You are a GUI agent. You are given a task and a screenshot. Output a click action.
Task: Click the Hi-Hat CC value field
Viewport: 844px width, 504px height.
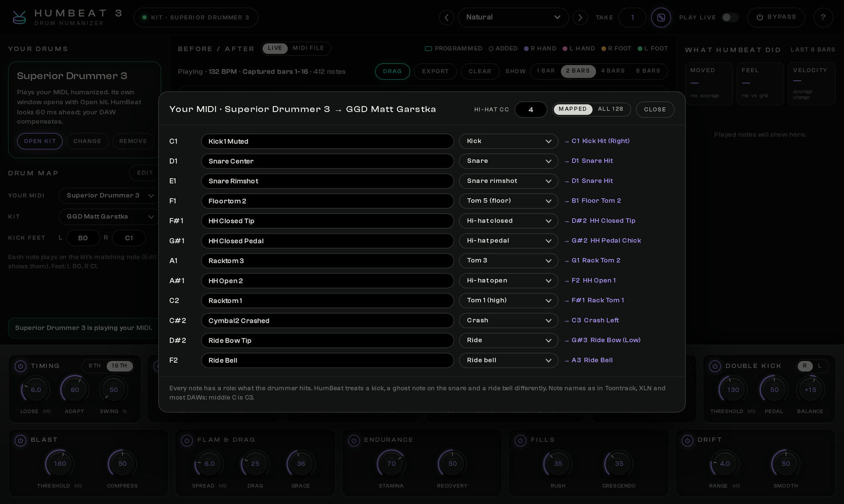point(531,110)
